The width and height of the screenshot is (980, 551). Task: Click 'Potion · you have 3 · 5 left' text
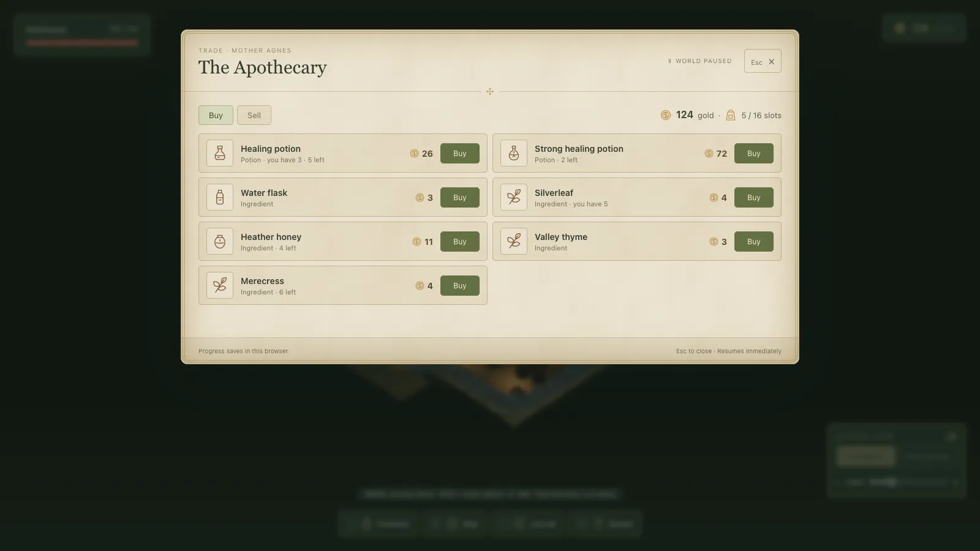[x=282, y=160]
